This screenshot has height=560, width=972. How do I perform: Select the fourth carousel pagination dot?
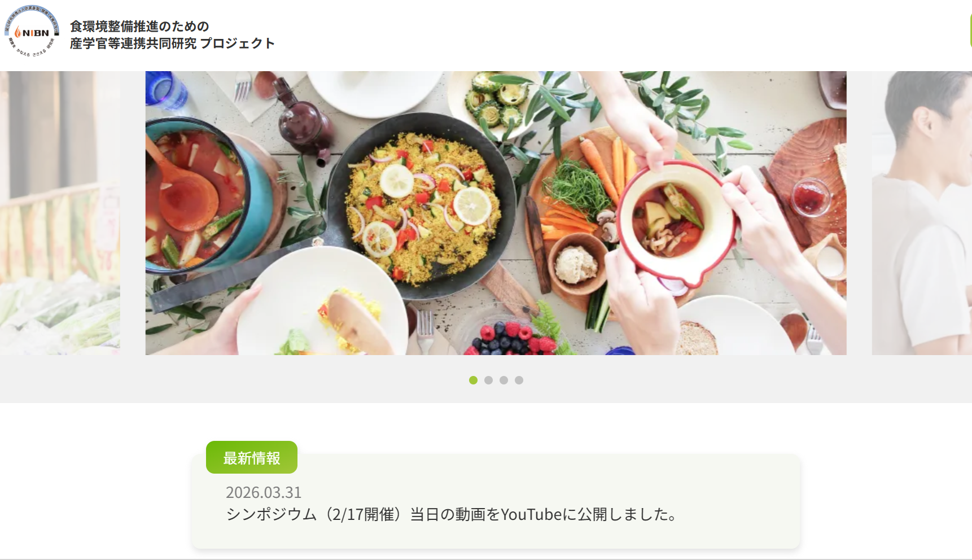(519, 380)
